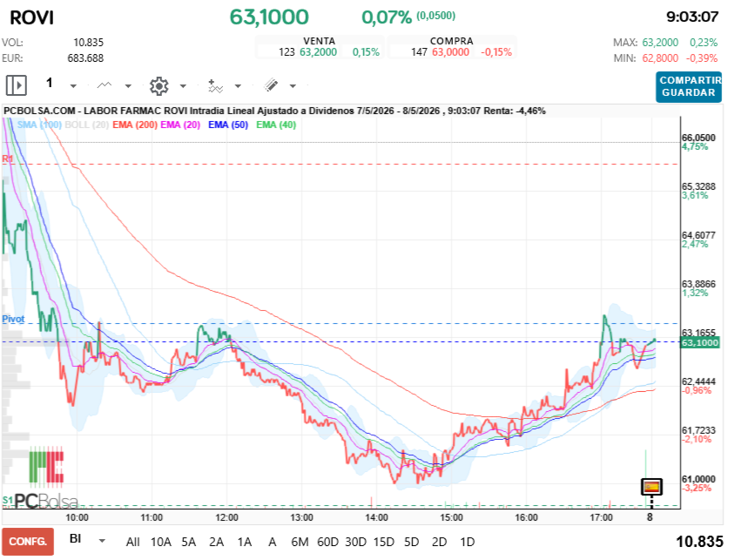The image size is (735, 560).
Task: Expand drawing tools dropdown arrow
Action: (x=293, y=86)
